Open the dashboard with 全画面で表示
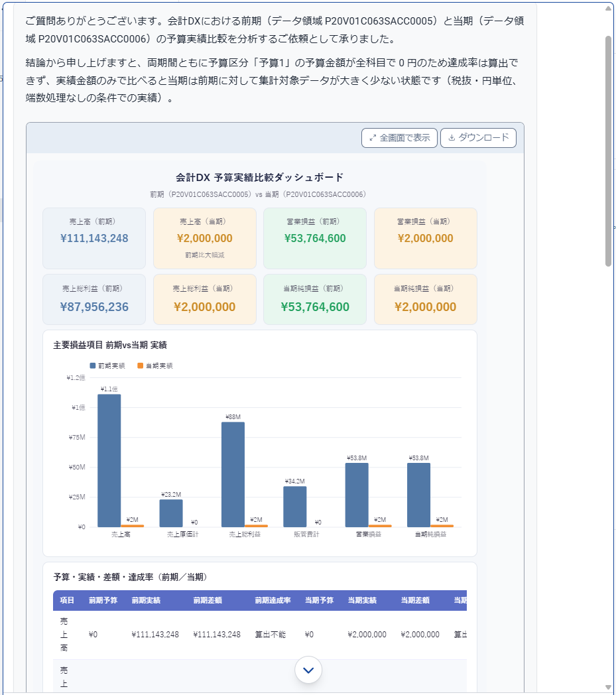616x695 pixels. point(399,138)
